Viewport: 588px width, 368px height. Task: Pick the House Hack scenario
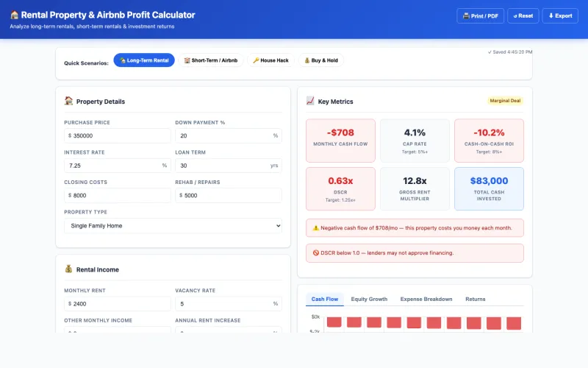[270, 60]
